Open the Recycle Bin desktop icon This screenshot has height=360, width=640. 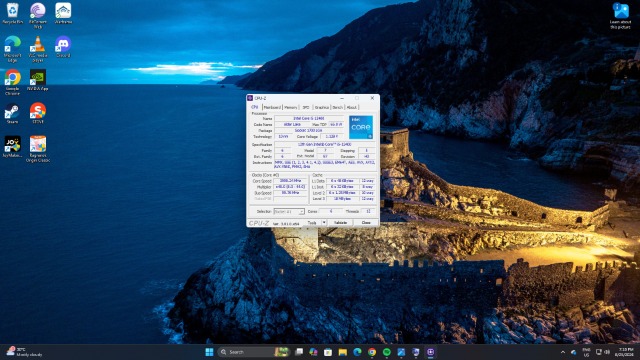12,13
